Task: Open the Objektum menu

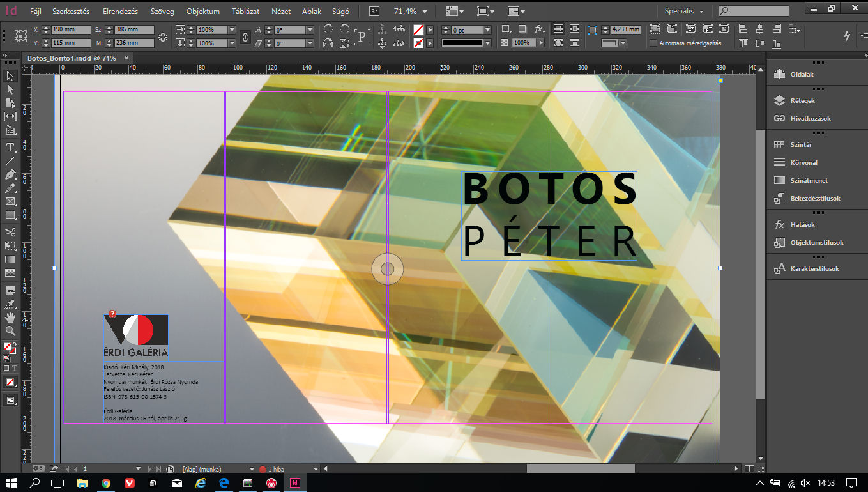Action: tap(202, 12)
